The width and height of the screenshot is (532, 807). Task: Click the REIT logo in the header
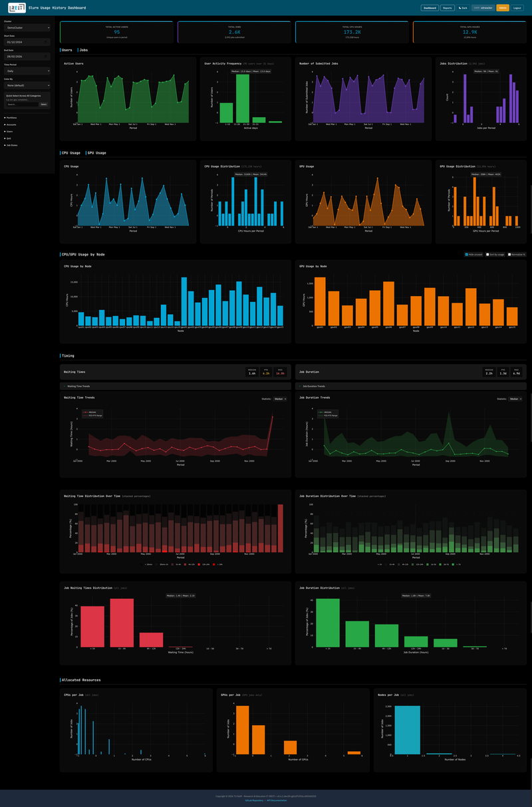click(x=17, y=8)
